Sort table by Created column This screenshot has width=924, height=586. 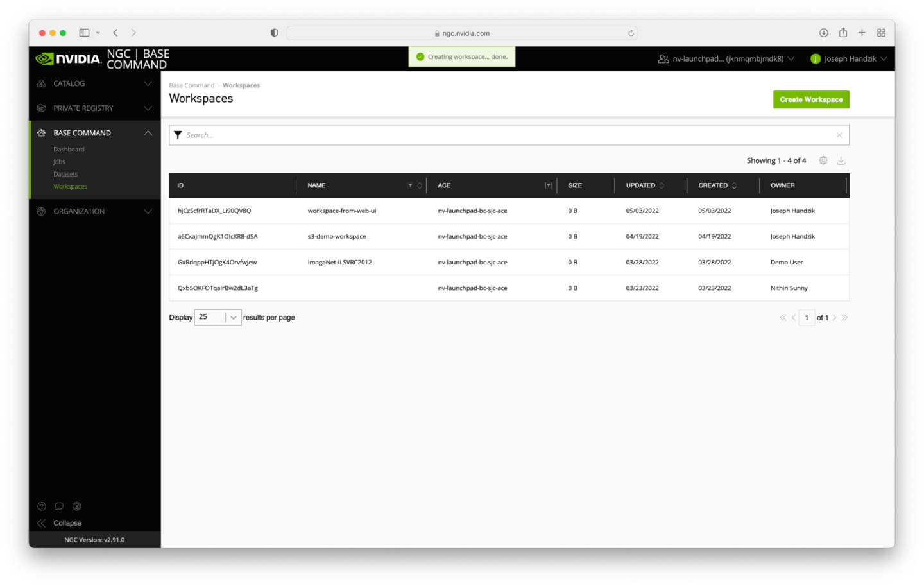(734, 185)
